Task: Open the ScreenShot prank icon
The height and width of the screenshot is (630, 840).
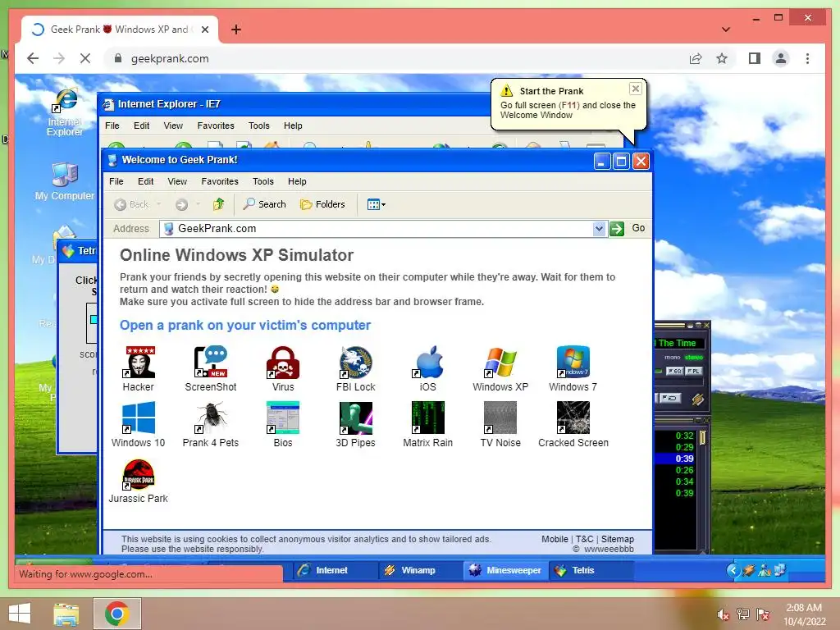Action: (x=211, y=362)
